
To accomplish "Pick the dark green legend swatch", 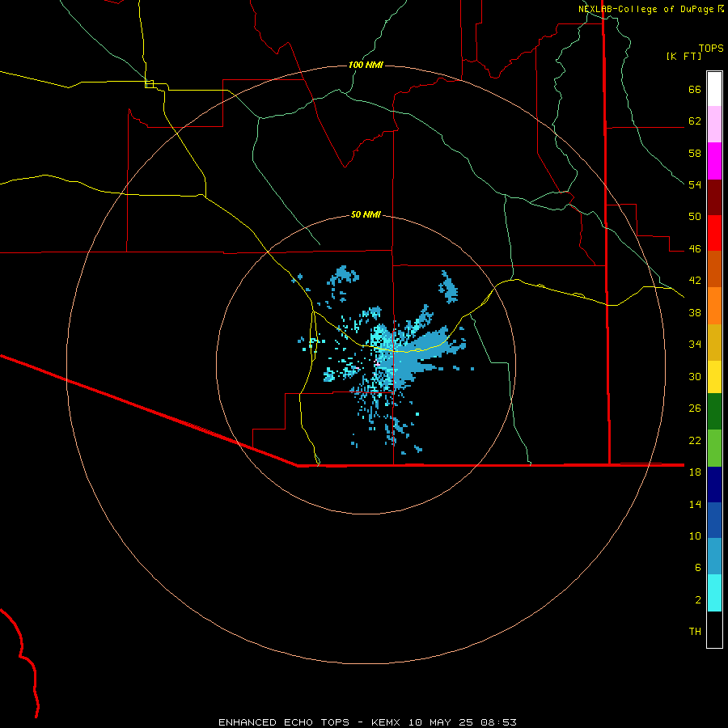I will coord(714,412).
